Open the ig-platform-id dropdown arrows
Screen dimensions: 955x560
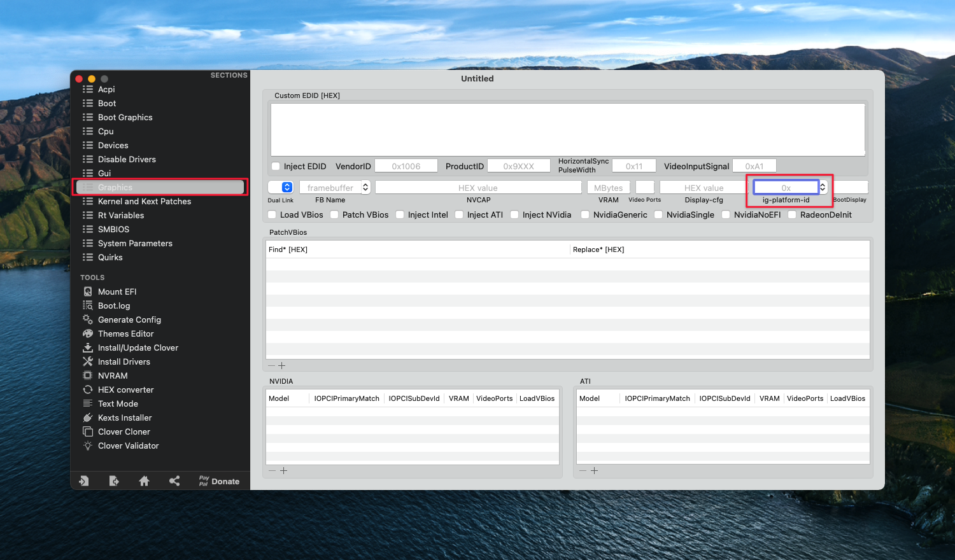pyautogui.click(x=823, y=187)
